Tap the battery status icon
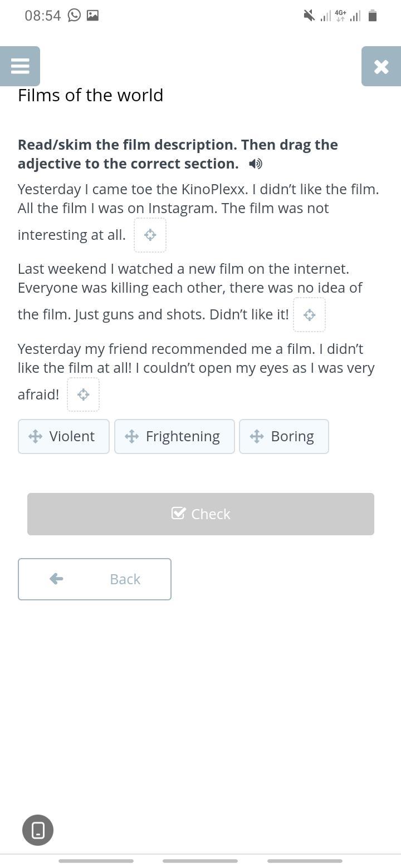The image size is (401, 868). point(373,16)
